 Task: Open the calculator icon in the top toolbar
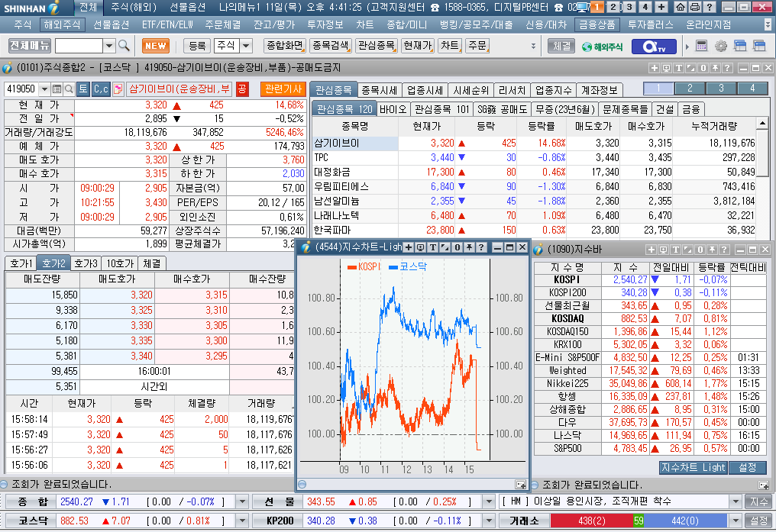pos(701,46)
